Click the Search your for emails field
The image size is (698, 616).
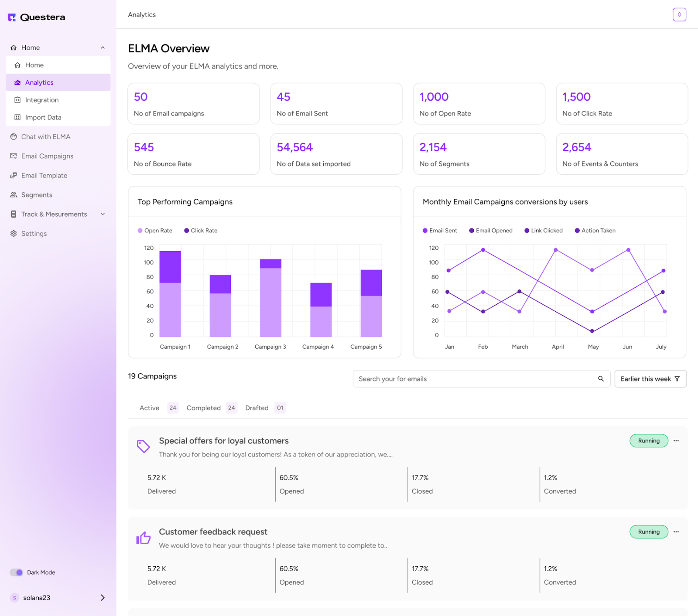point(476,379)
